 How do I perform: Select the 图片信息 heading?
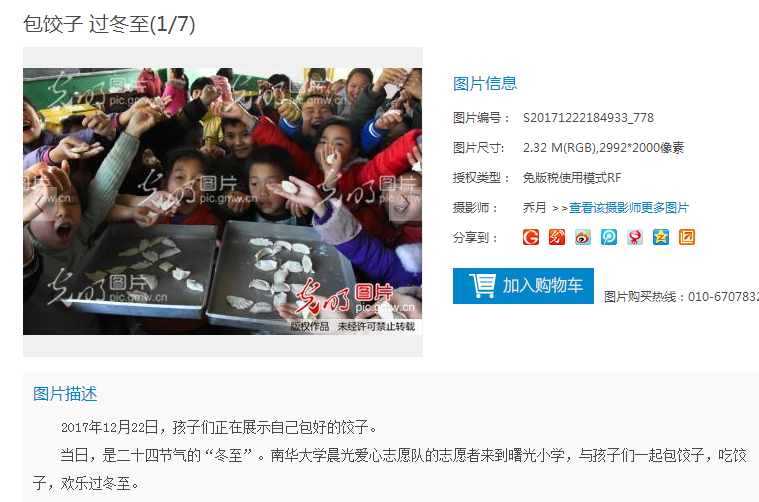[x=485, y=83]
